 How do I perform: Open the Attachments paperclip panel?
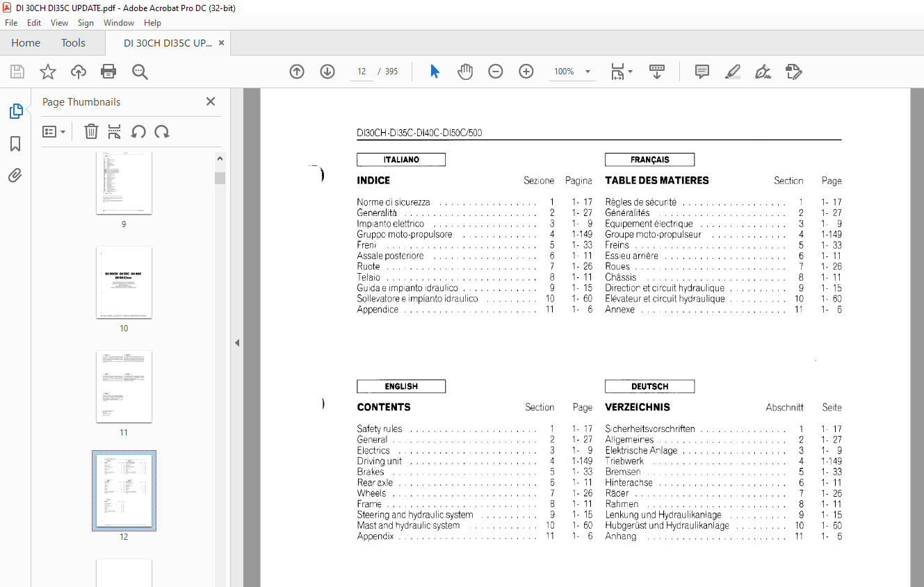coord(15,175)
